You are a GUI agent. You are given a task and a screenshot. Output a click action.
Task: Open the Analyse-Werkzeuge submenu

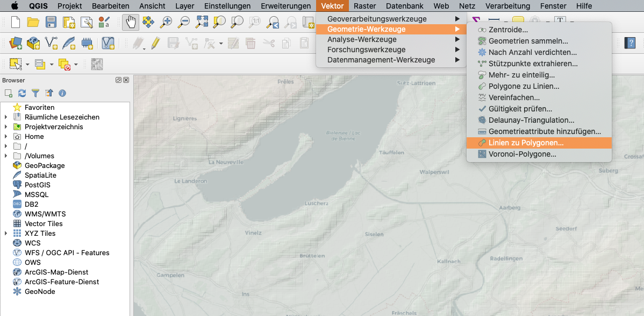(362, 39)
